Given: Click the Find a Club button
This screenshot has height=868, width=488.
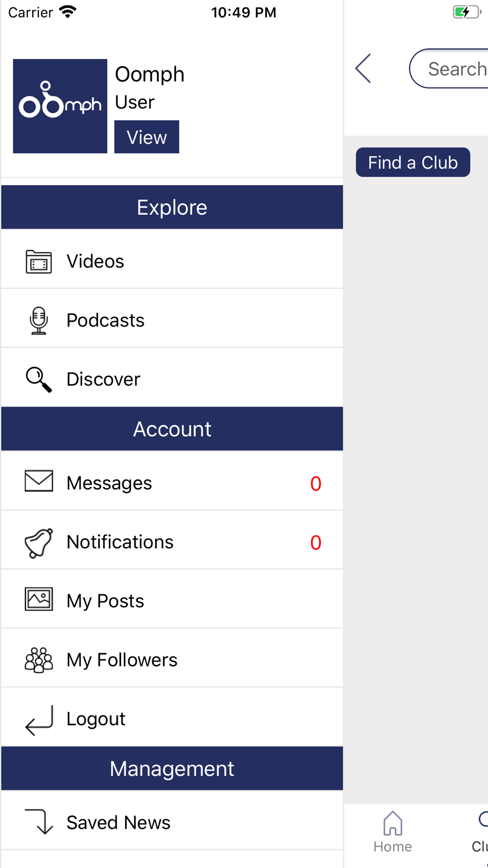Looking at the screenshot, I should pos(413,163).
